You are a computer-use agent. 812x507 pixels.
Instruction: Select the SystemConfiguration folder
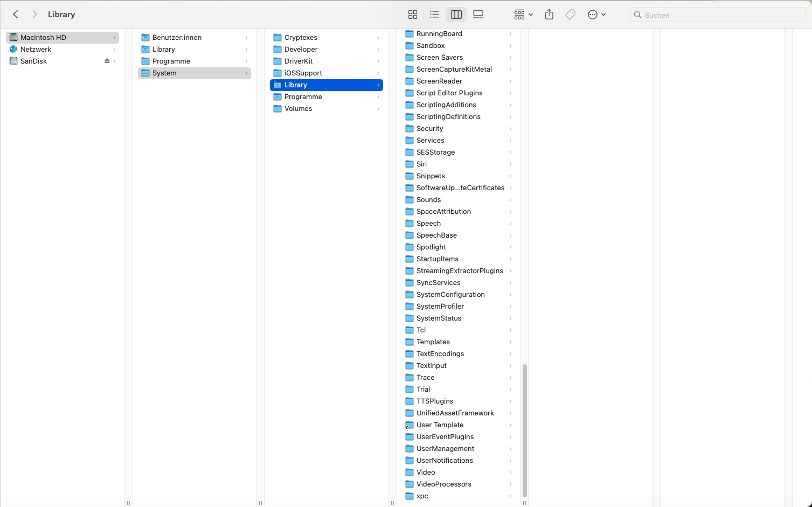(x=459, y=294)
